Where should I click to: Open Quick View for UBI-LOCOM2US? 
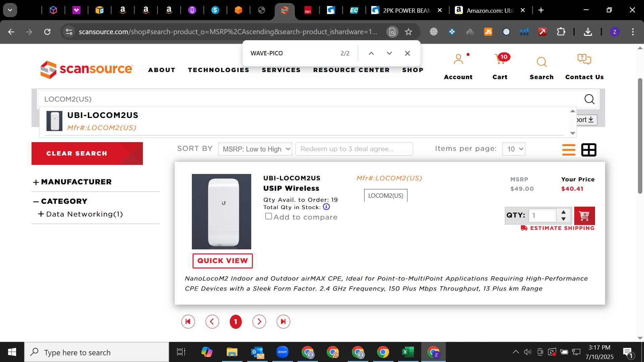(222, 261)
